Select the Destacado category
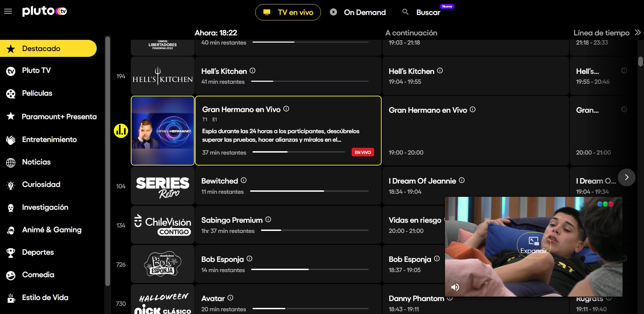This screenshot has height=314, width=644. (48, 48)
